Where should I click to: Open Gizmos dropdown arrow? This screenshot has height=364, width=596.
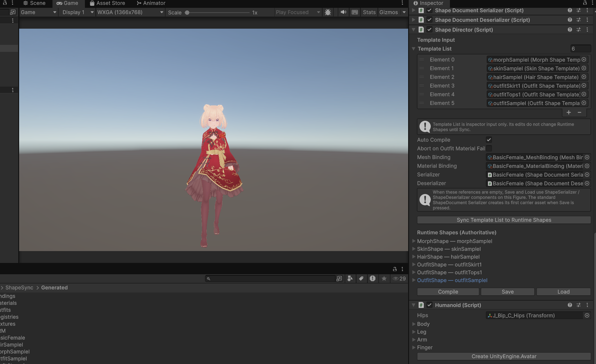[404, 12]
